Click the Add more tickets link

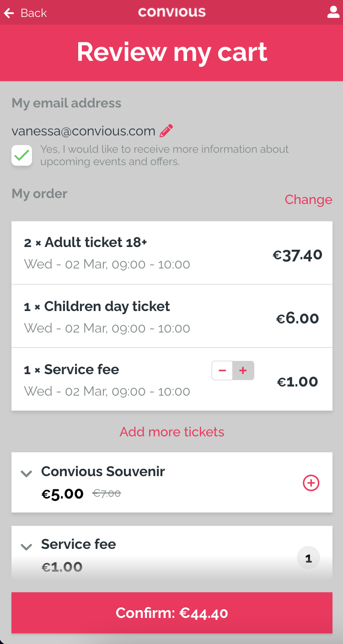[172, 432]
